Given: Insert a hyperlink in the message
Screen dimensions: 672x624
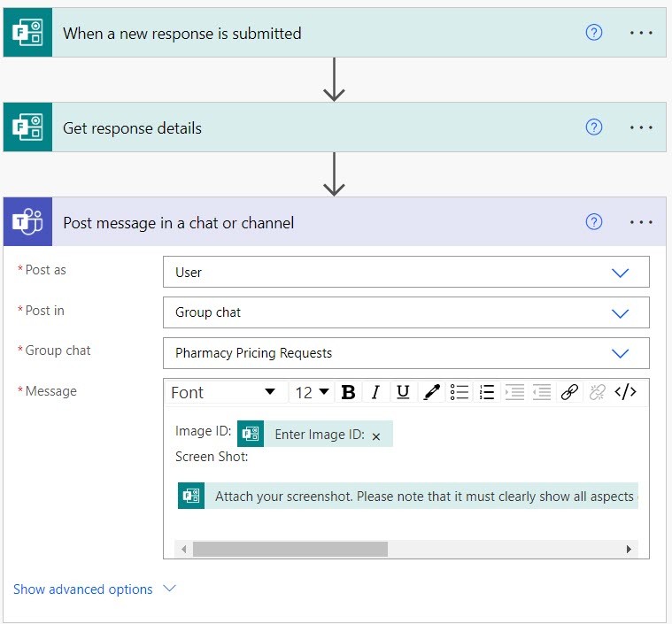Looking at the screenshot, I should point(569,392).
